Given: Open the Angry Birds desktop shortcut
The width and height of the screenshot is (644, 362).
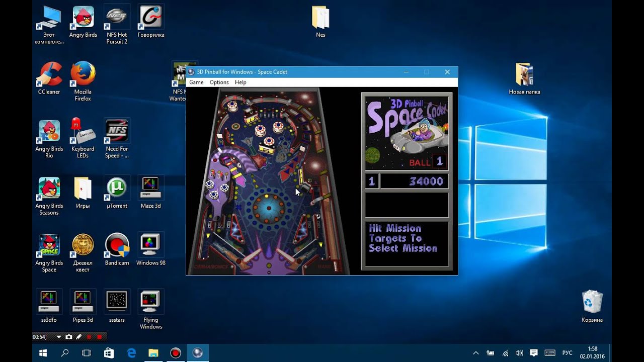Looking at the screenshot, I should click(x=83, y=23).
